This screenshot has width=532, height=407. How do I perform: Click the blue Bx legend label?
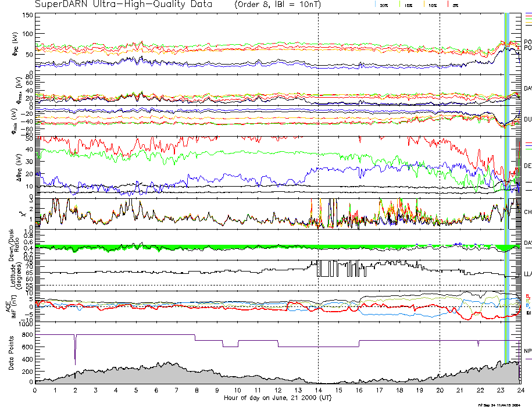527,305
